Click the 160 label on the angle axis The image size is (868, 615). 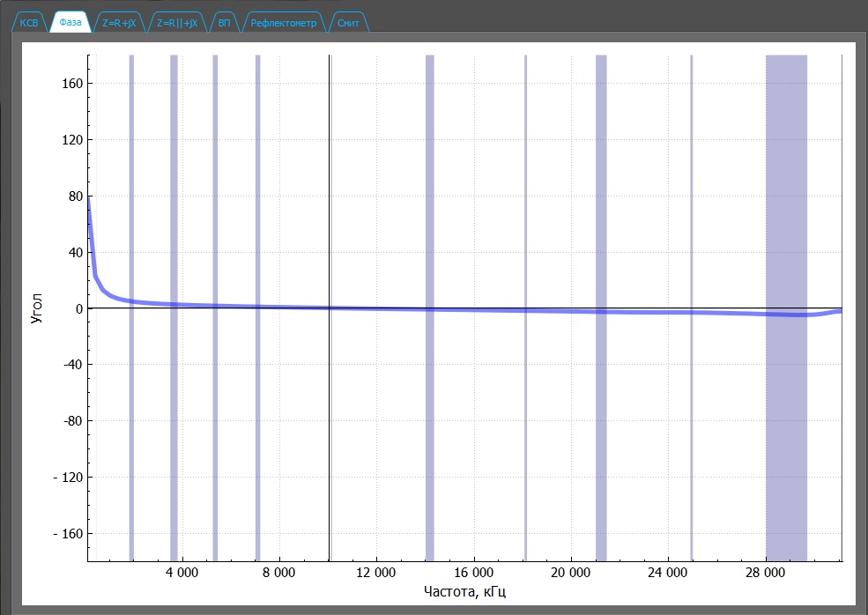point(70,84)
